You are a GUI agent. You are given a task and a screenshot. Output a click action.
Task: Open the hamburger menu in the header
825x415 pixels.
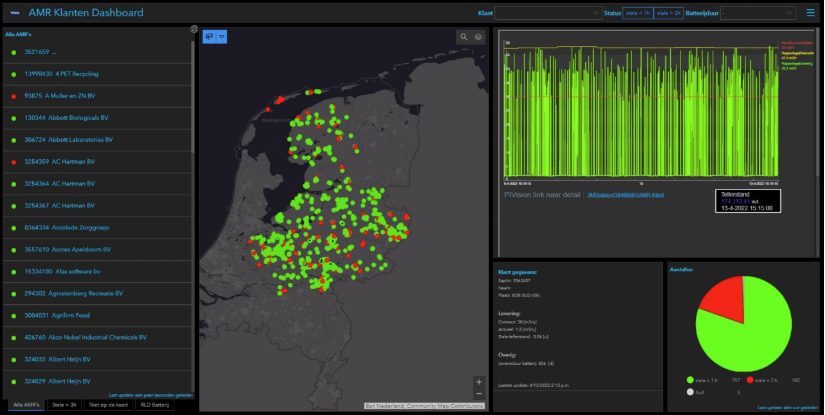810,13
